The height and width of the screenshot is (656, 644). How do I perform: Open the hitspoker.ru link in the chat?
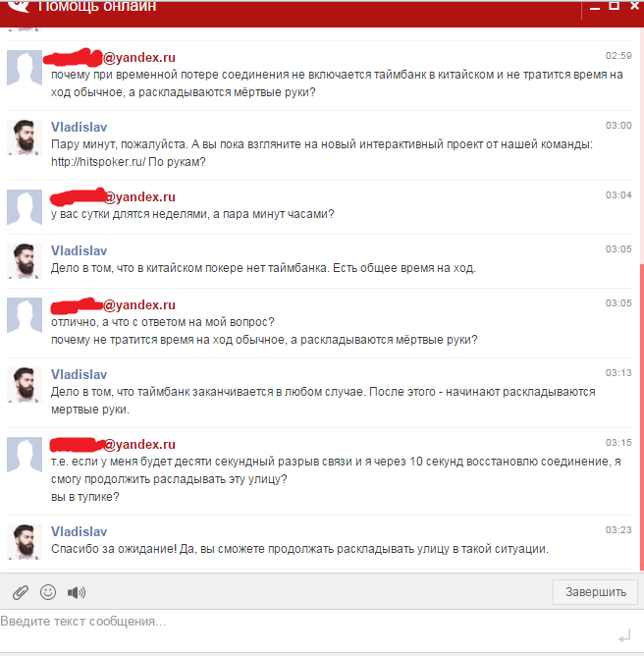[x=98, y=162]
